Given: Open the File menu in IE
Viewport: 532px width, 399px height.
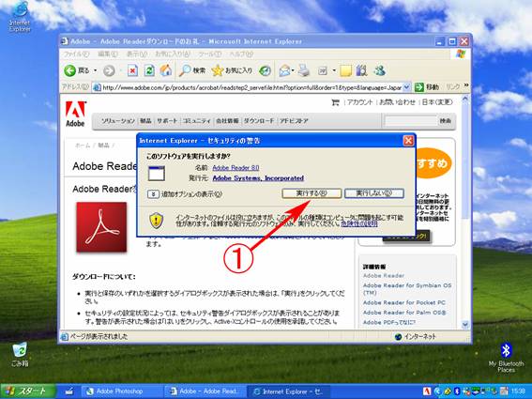Looking at the screenshot, I should pos(76,54).
